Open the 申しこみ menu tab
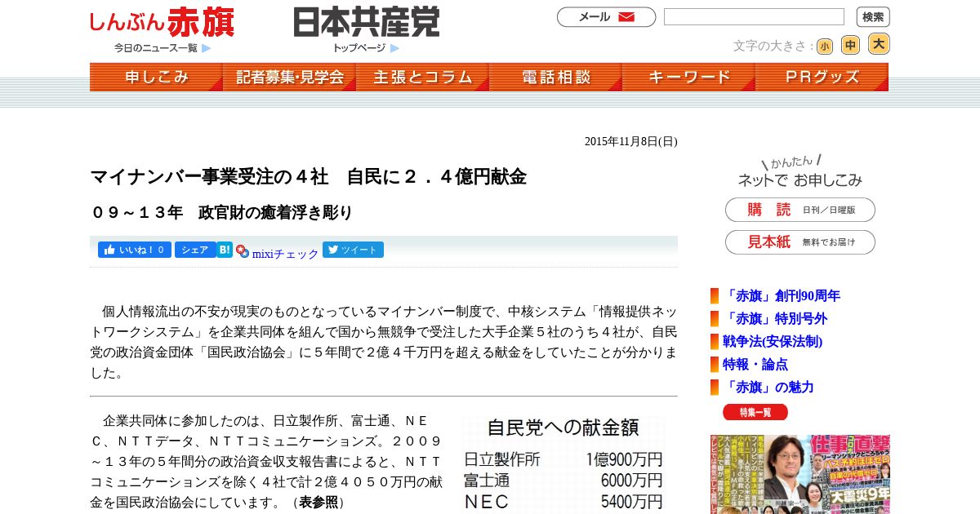Screen dimensions: 980x514 [x=156, y=78]
